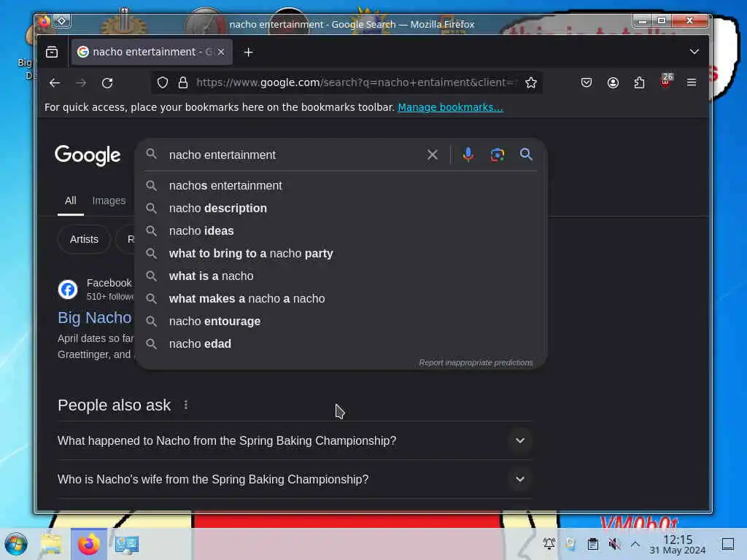Switch to the Images results tab
Viewport: 747px width, 560px height.
(109, 201)
